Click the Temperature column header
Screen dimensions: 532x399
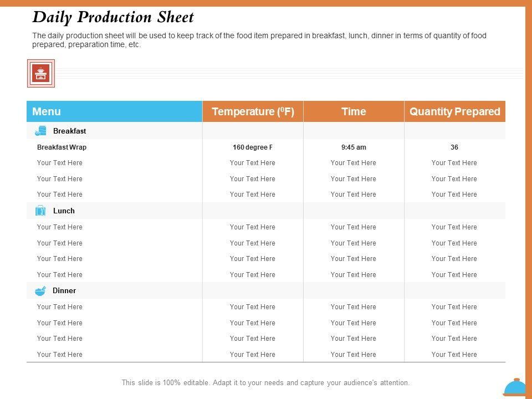point(253,111)
